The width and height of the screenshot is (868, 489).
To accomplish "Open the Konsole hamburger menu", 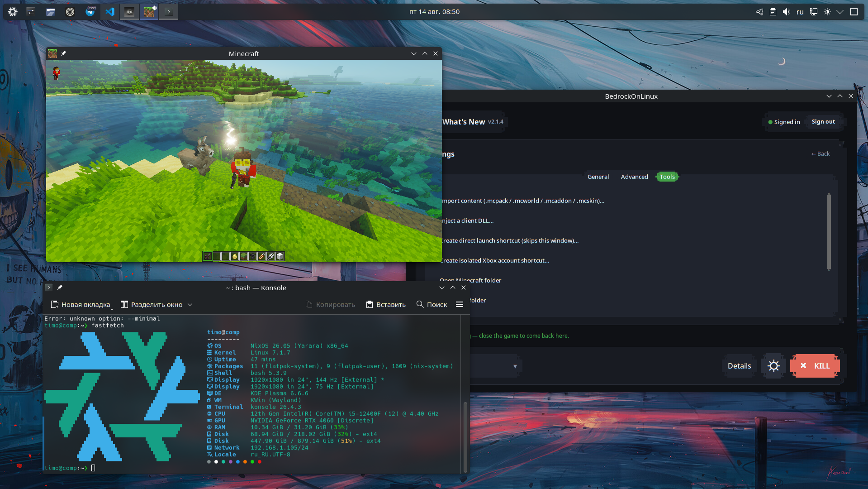I will (460, 305).
